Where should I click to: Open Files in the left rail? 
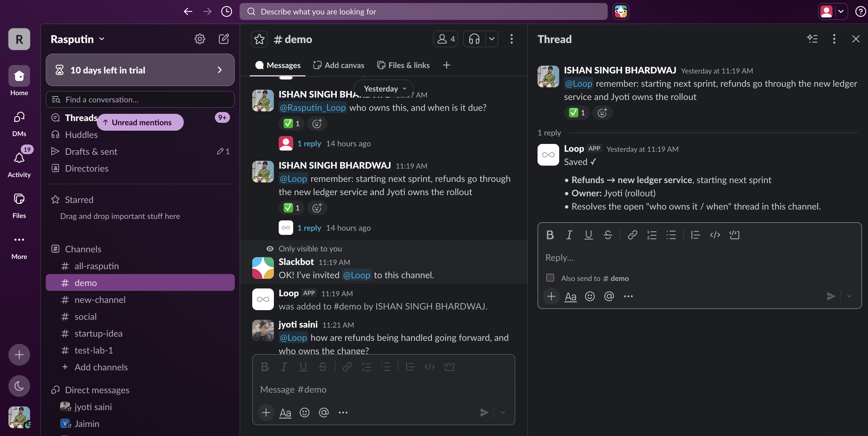(19, 206)
